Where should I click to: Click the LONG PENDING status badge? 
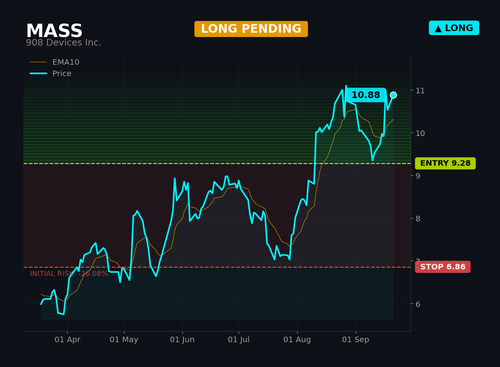[x=251, y=29]
